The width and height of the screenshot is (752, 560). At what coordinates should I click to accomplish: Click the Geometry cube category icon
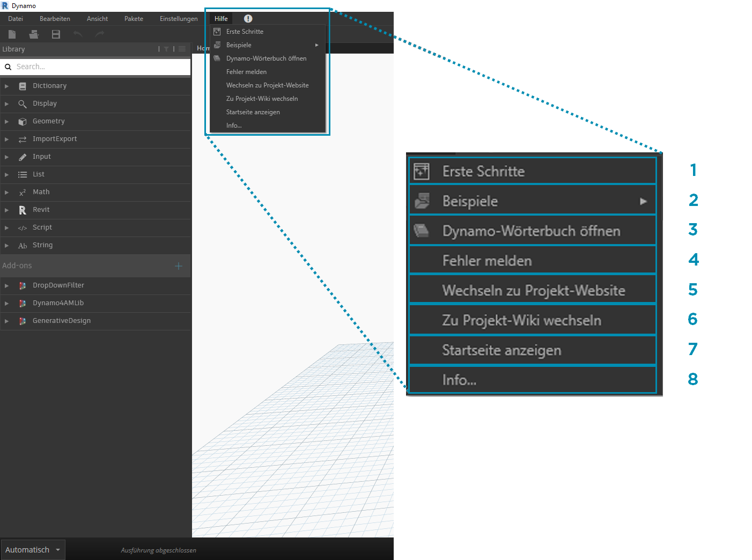[x=23, y=121]
